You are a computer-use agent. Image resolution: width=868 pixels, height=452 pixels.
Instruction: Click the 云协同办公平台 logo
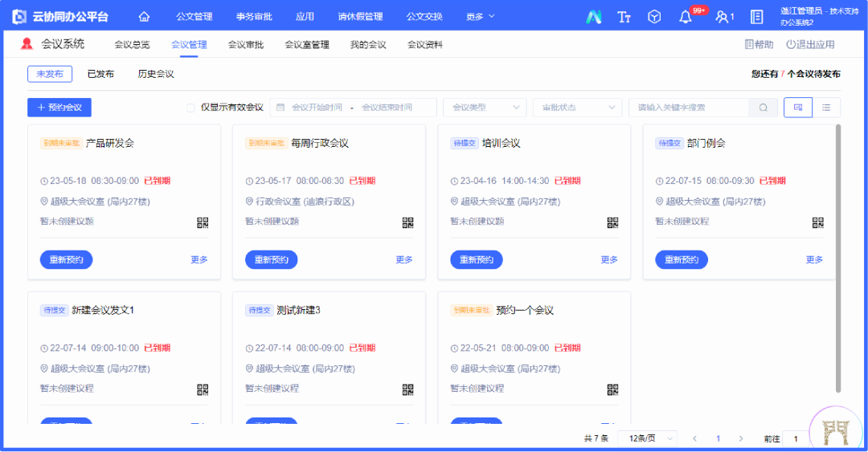pyautogui.click(x=59, y=17)
